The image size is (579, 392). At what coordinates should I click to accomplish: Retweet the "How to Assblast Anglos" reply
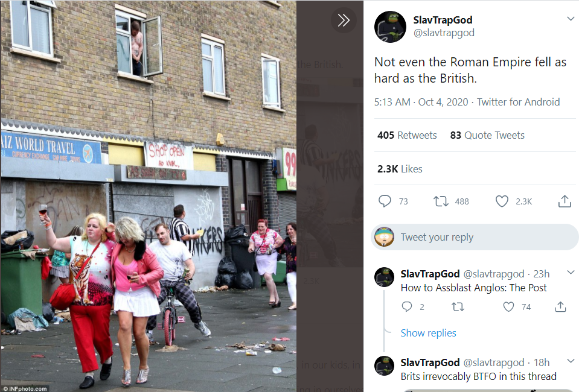pyautogui.click(x=458, y=307)
